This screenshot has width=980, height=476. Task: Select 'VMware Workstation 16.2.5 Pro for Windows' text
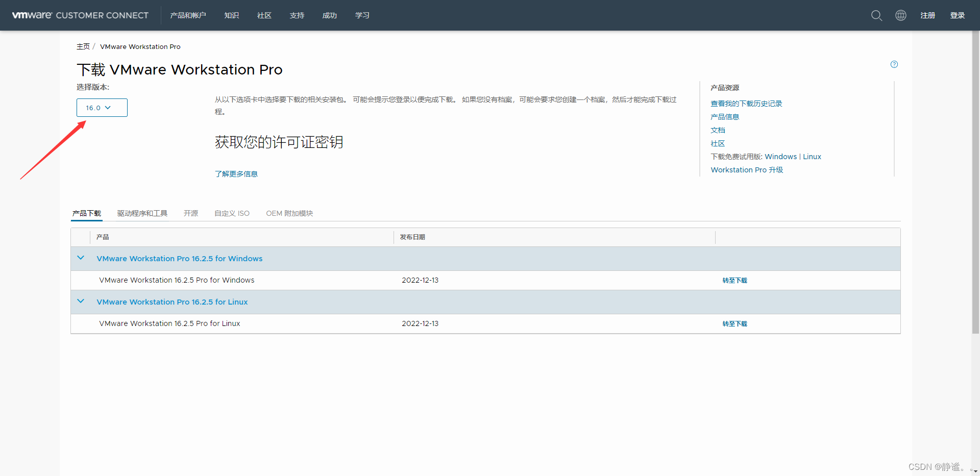[x=177, y=280]
